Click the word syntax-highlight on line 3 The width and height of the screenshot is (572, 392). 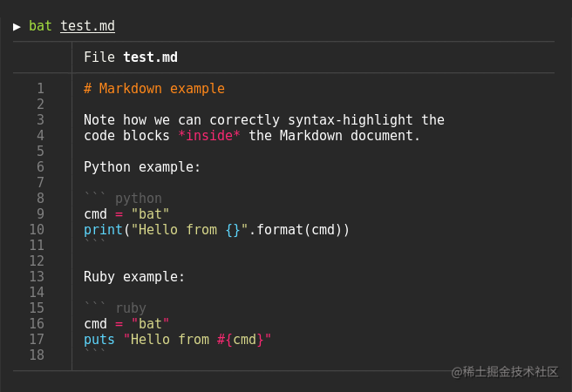coord(351,120)
